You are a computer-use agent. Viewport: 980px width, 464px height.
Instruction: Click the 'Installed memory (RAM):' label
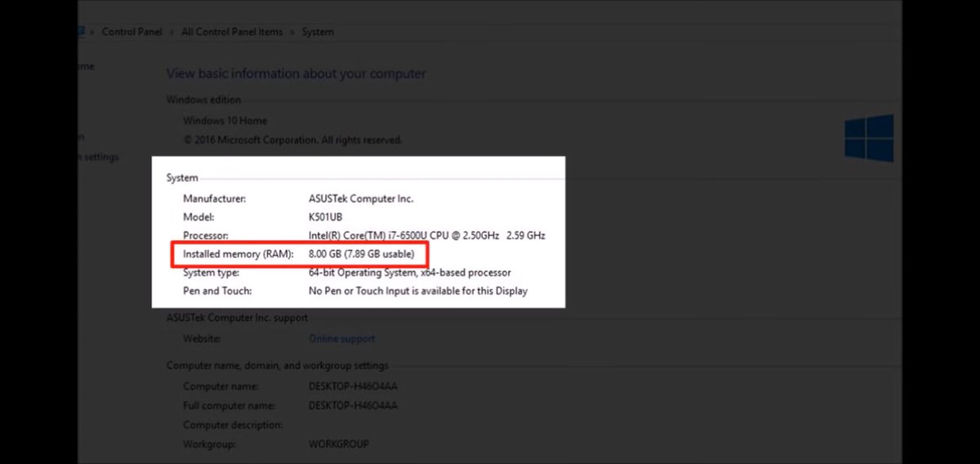pos(238,255)
